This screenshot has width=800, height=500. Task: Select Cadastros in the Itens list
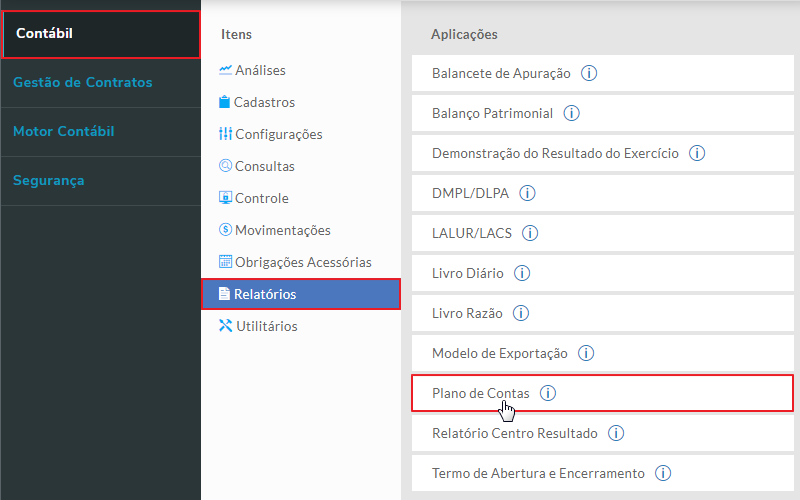pos(264,102)
